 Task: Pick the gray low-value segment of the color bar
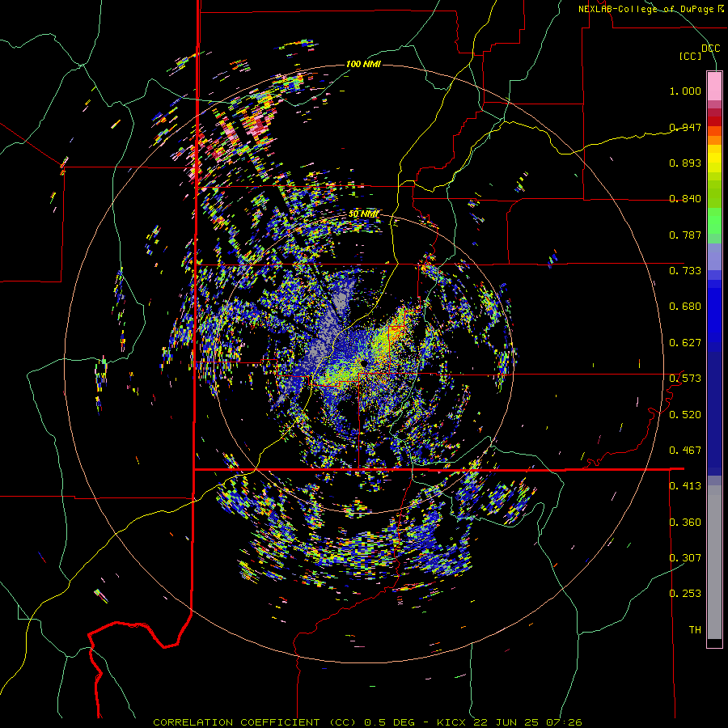tap(714, 562)
